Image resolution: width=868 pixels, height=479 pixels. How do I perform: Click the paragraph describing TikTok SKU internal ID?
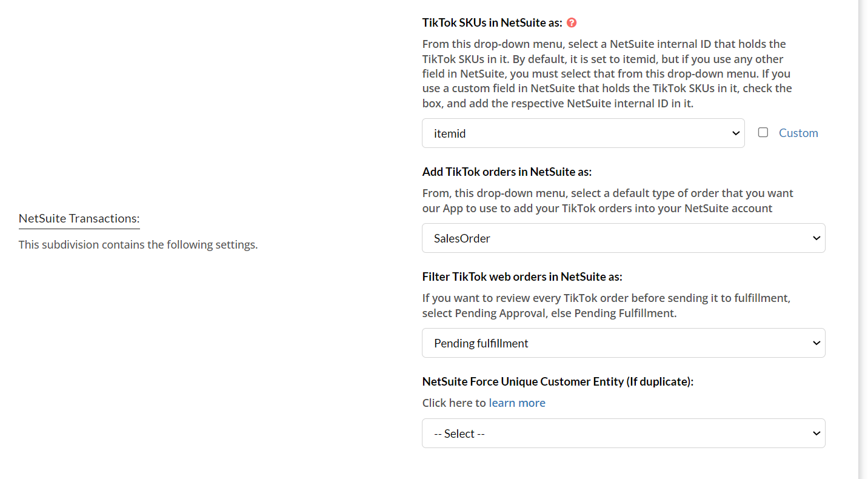coord(607,74)
